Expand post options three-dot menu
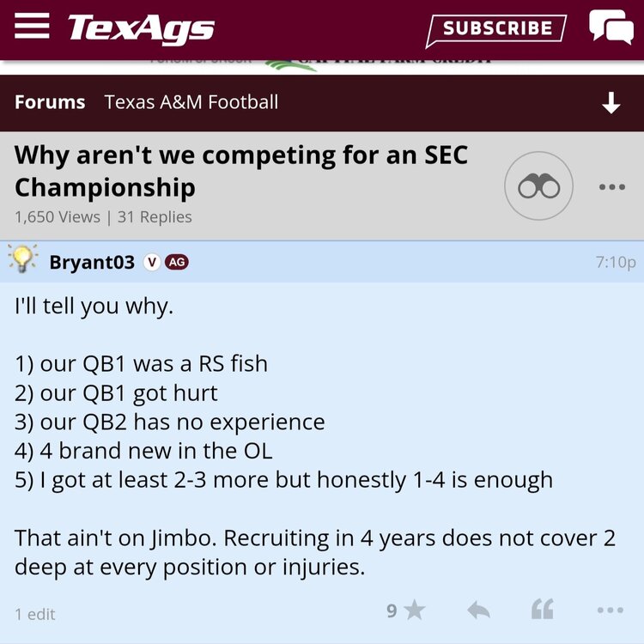This screenshot has width=644, height=644. 610,611
